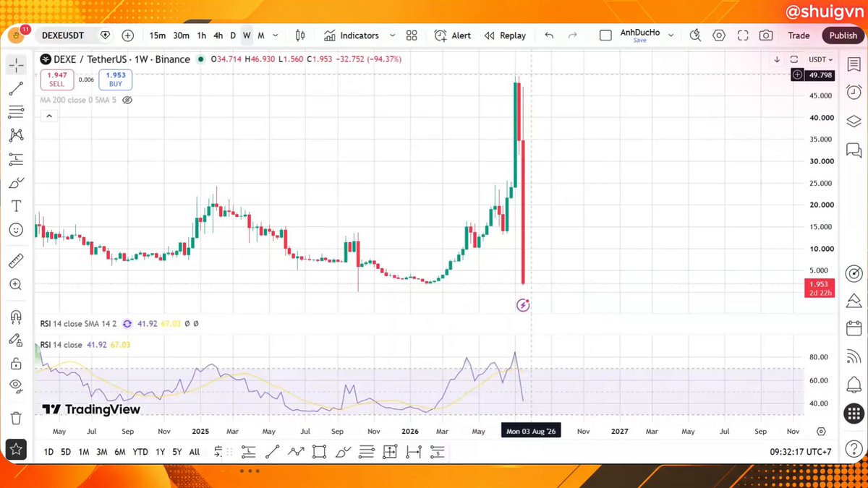
Task: Click the Publish button
Action: (843, 35)
